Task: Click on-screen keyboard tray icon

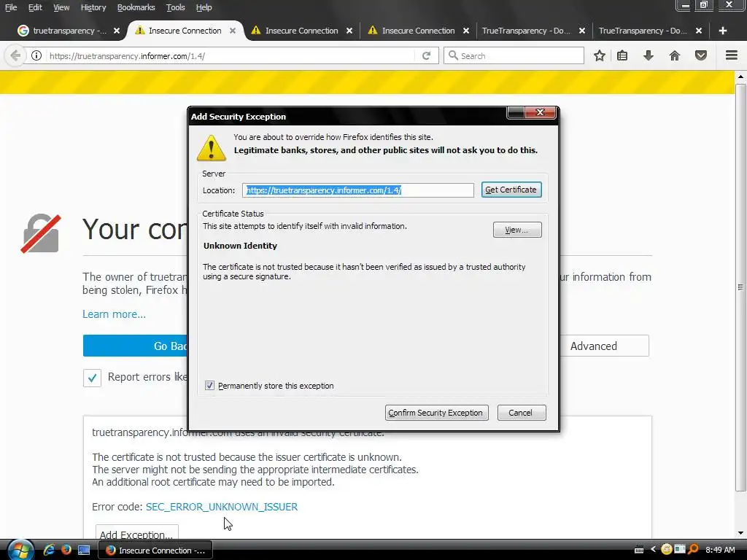Action: pos(639,550)
